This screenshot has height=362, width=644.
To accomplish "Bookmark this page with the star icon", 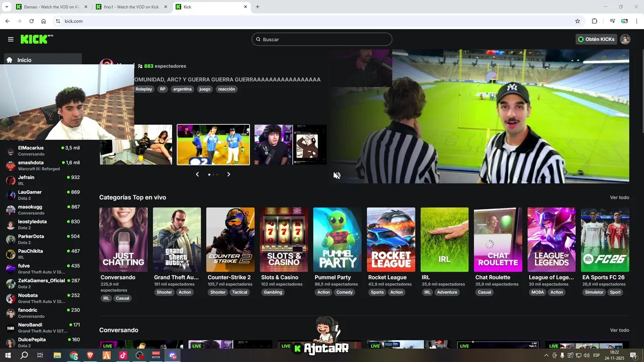I will [x=578, y=21].
